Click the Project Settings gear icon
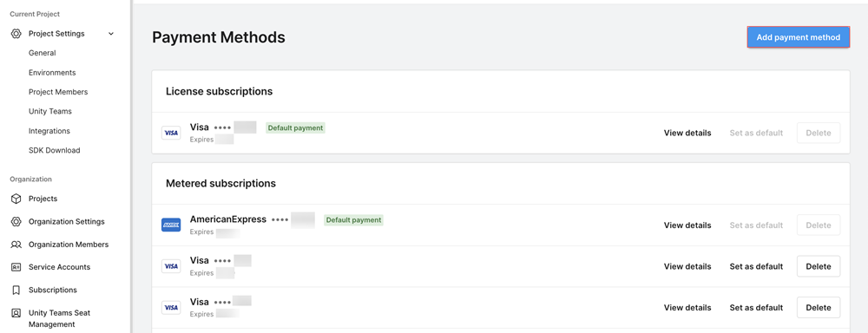The height and width of the screenshot is (333, 868). (16, 34)
